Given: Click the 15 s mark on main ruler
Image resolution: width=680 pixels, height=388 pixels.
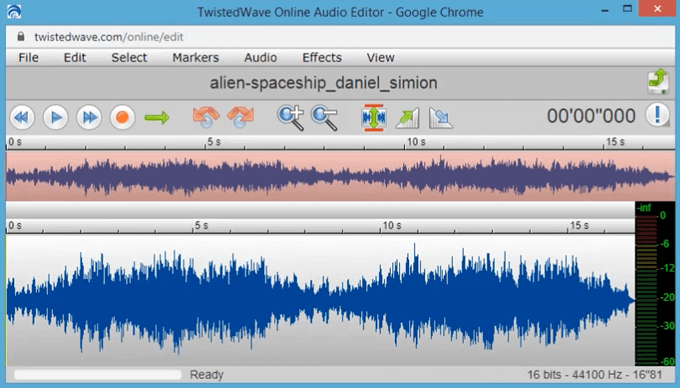Looking at the screenshot, I should point(579,225).
